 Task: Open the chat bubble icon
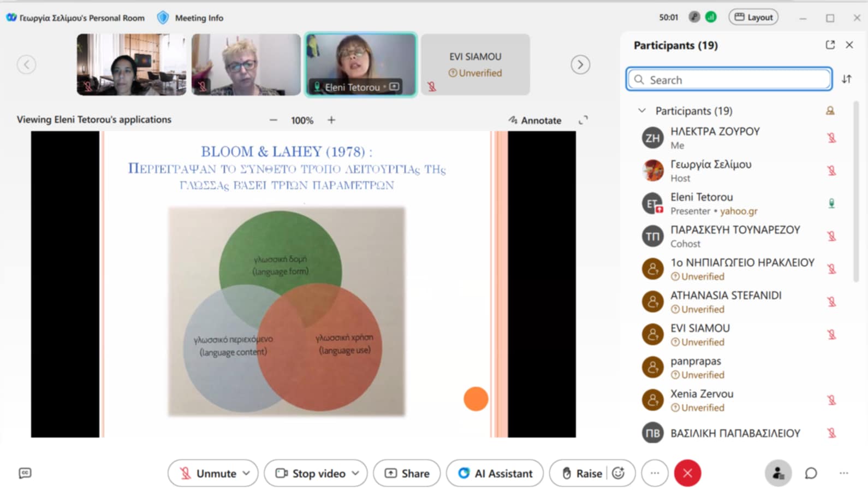pyautogui.click(x=811, y=473)
